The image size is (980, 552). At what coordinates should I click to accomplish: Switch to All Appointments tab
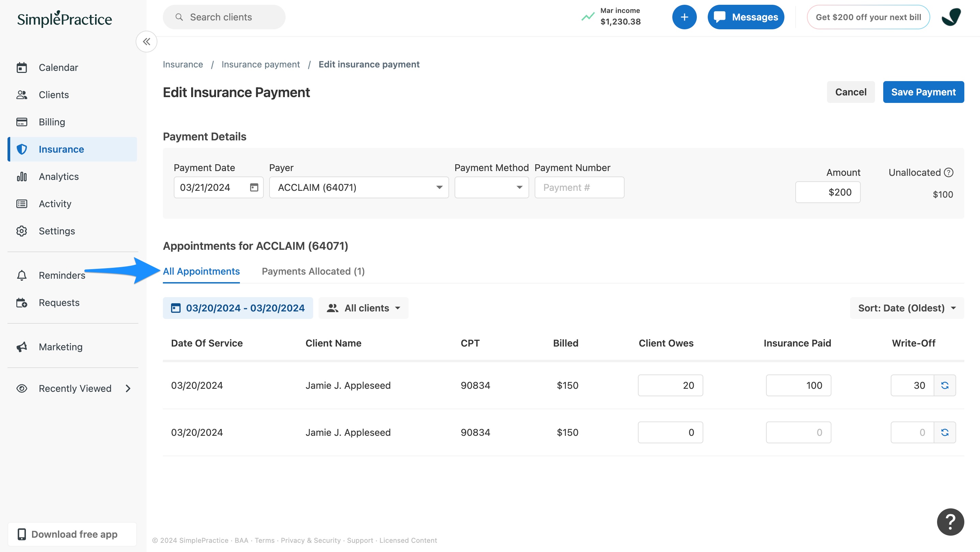coord(201,271)
